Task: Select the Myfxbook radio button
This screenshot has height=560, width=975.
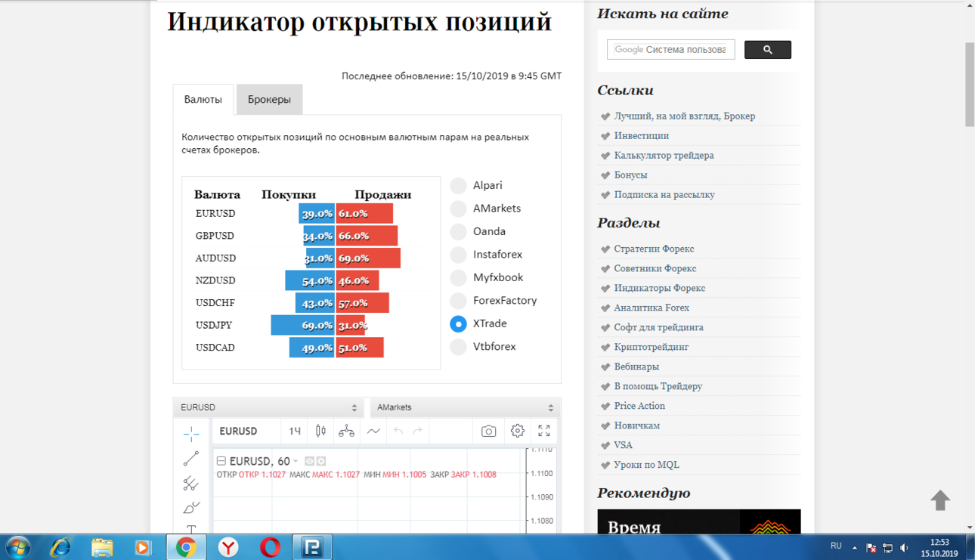Action: pos(458,278)
